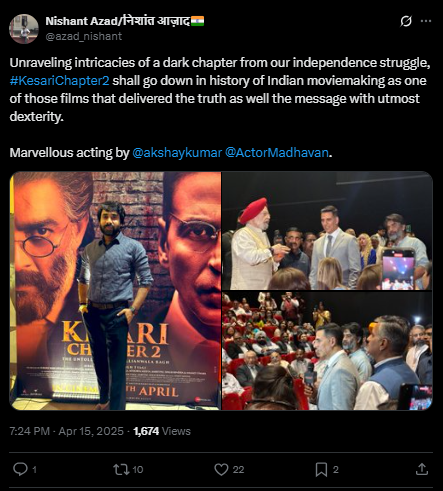
Task: Open Nishant Azad's profile picture
Action: 24,29
